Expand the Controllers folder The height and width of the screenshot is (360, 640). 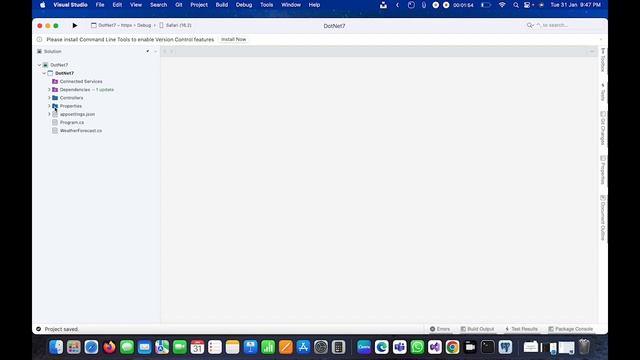49,98
